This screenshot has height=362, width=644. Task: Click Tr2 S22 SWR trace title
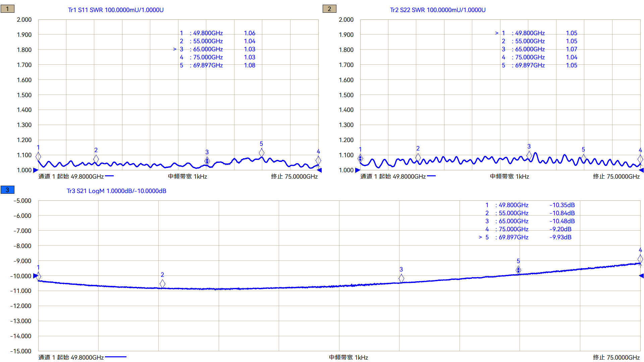437,10
